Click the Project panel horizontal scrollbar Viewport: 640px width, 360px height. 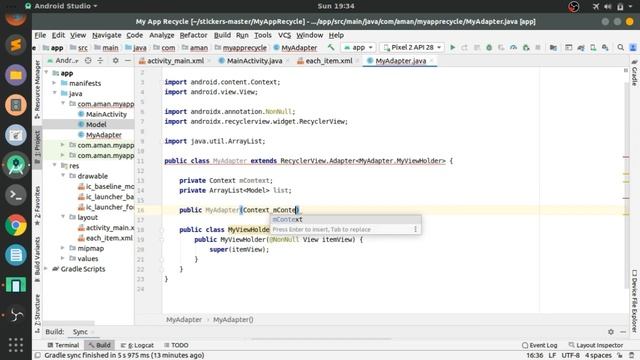(x=69, y=323)
